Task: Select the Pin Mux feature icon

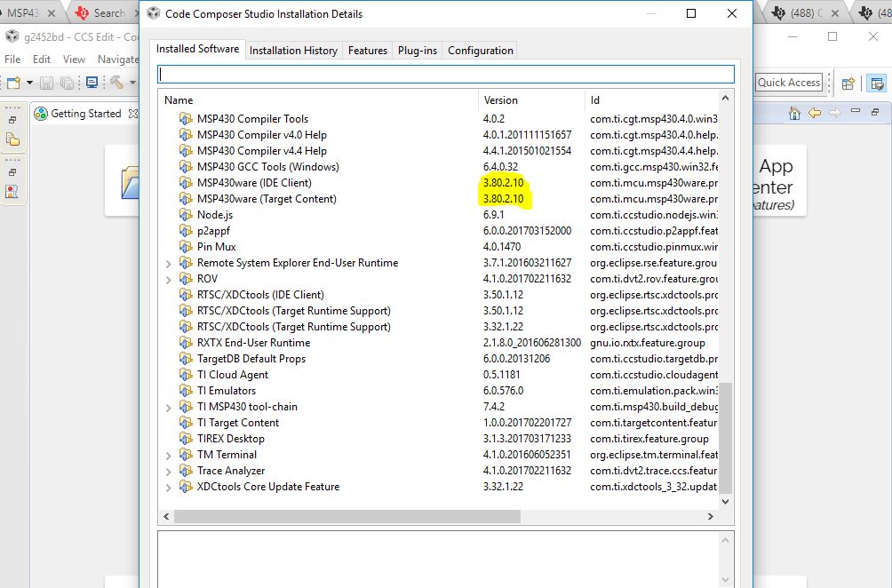Action: tap(186, 246)
